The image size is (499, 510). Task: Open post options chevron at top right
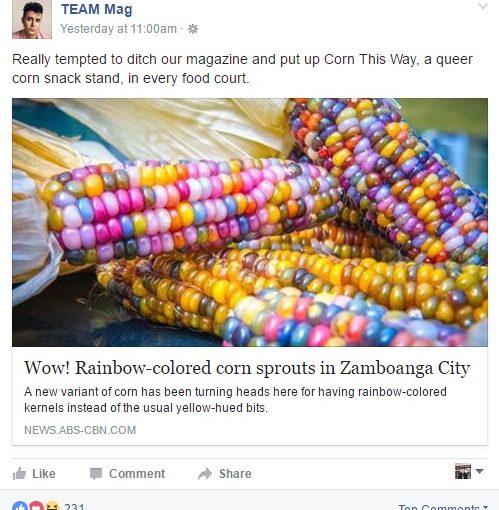483,6
